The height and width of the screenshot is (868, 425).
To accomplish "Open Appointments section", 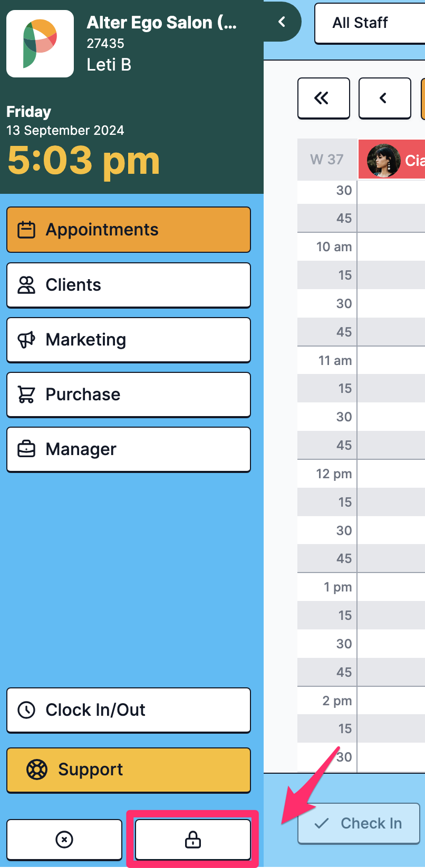I will pos(129,230).
